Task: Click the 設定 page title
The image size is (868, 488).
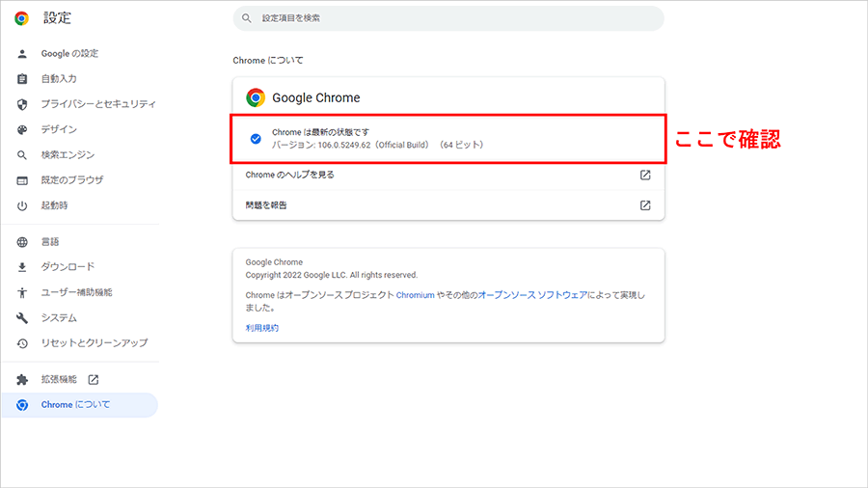Action: [x=58, y=18]
